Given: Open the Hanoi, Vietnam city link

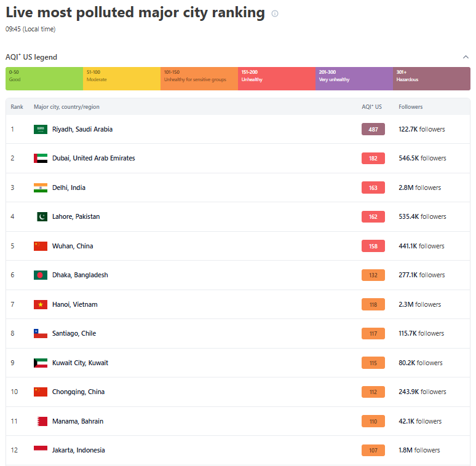Looking at the screenshot, I should click(x=74, y=304).
